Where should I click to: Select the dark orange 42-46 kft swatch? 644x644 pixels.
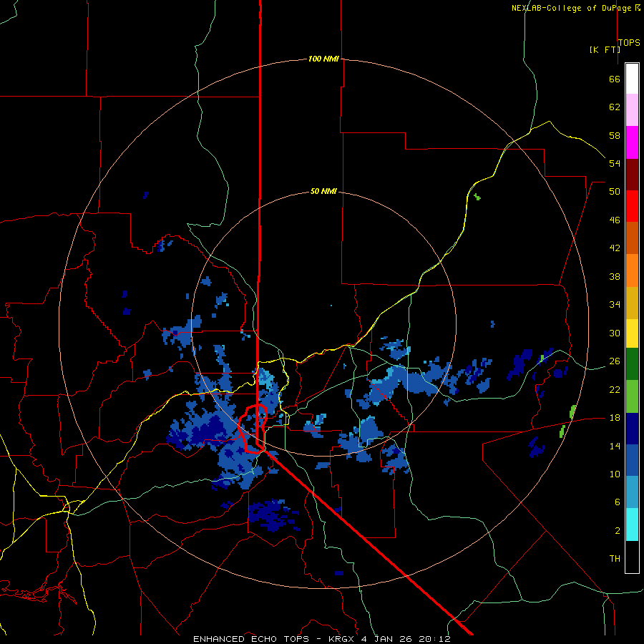tap(632, 238)
